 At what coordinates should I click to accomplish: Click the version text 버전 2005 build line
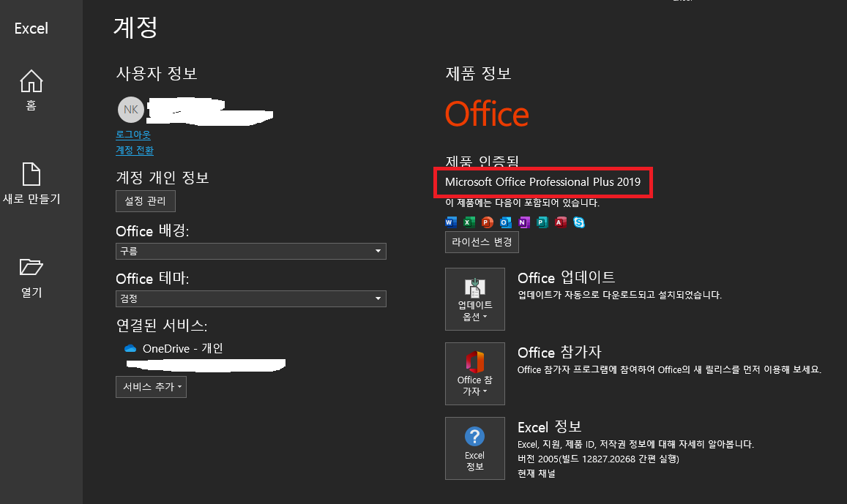[599, 459]
